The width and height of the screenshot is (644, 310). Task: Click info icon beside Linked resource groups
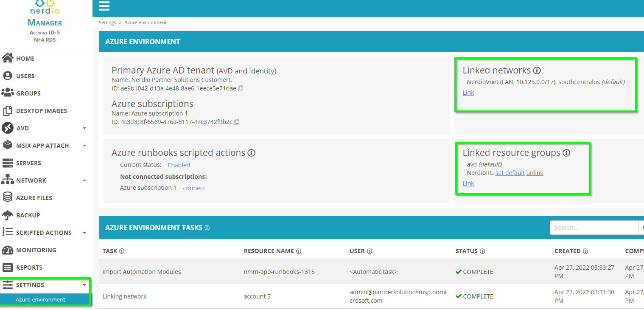pos(566,153)
